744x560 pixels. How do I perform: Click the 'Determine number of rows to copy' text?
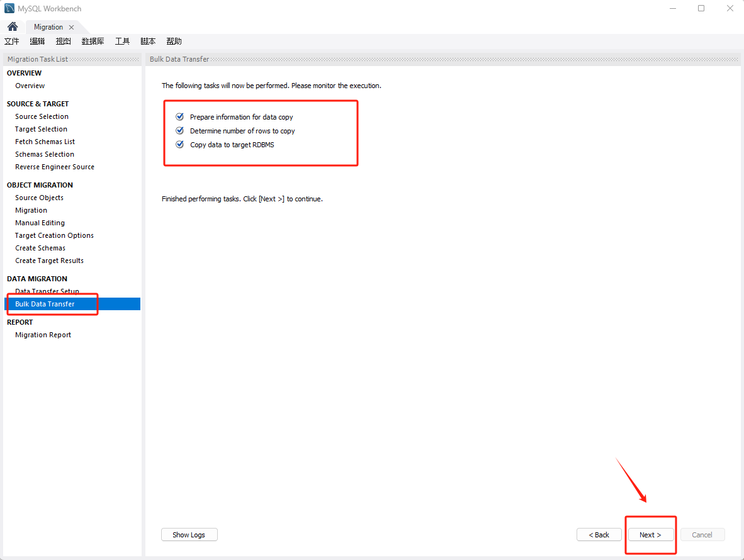[x=242, y=131]
